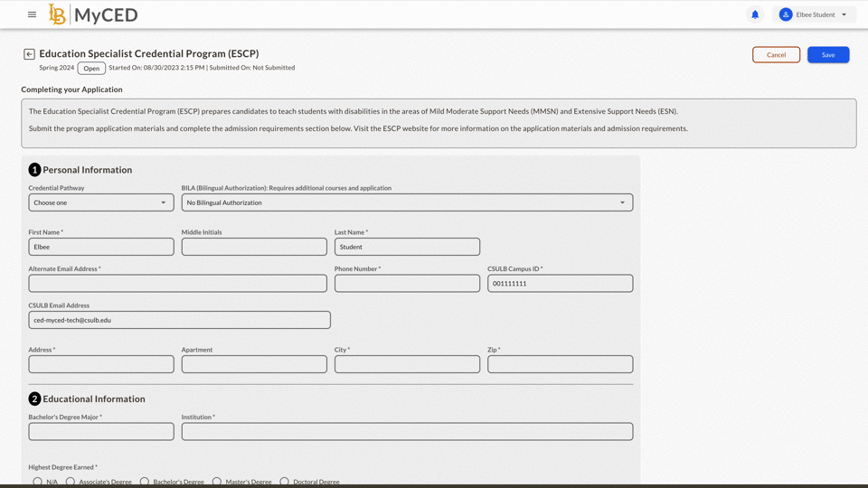The height and width of the screenshot is (488, 868).
Task: Click the Middle Initials field
Action: point(254,247)
